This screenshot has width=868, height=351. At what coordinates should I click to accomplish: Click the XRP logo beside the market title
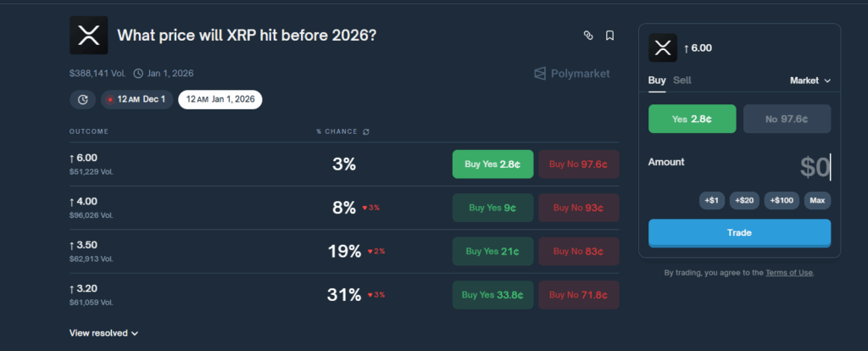[x=87, y=36]
